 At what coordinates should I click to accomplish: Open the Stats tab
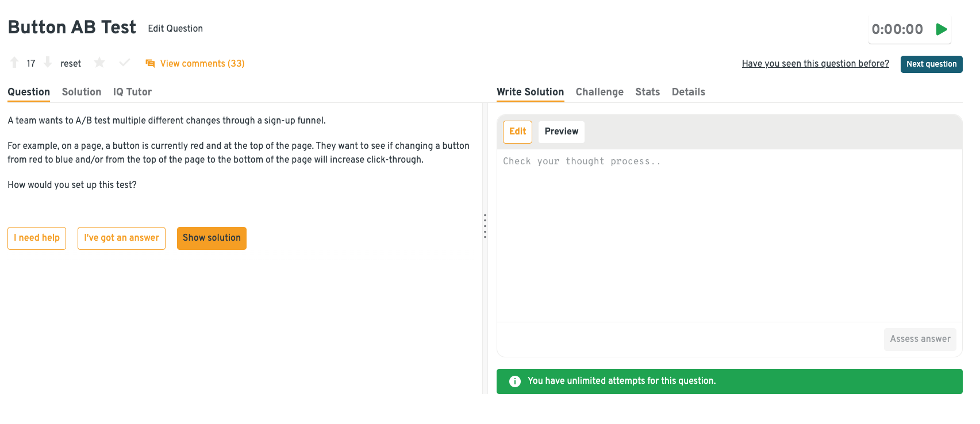click(x=647, y=92)
